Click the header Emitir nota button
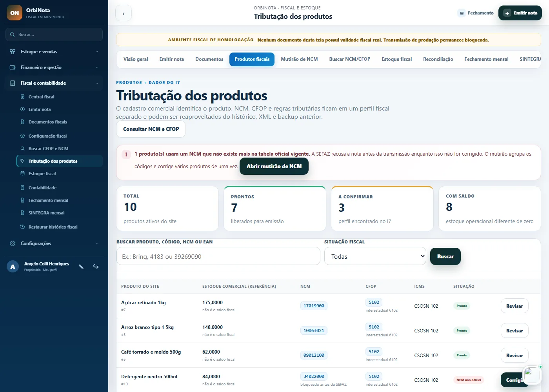The height and width of the screenshot is (392, 549). (x=520, y=13)
